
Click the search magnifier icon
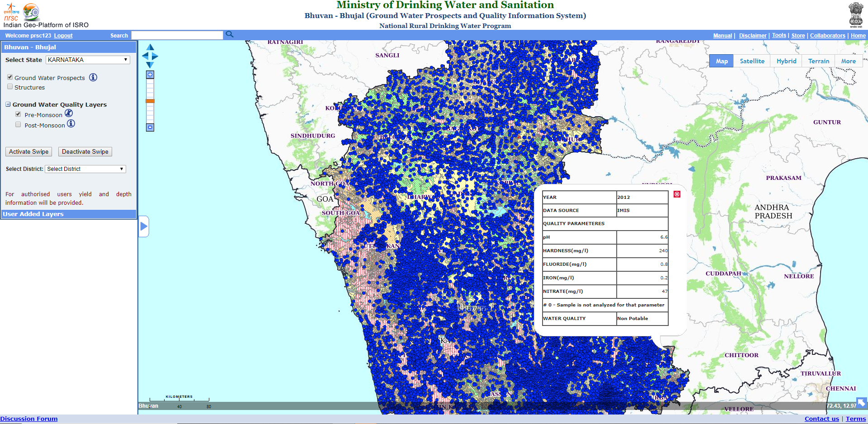click(230, 34)
